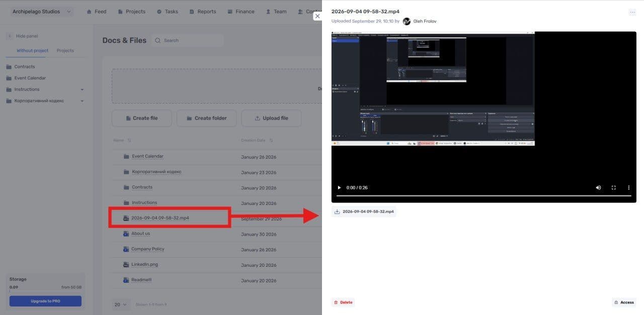The height and width of the screenshot is (315, 644).
Task: Click the video progress bar
Action: (x=484, y=195)
